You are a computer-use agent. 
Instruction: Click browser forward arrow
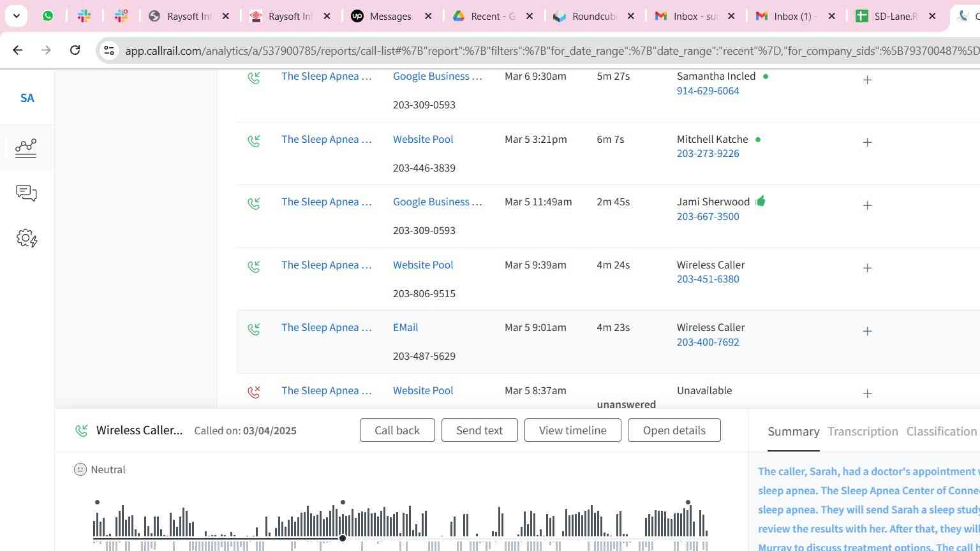pyautogui.click(x=46, y=50)
